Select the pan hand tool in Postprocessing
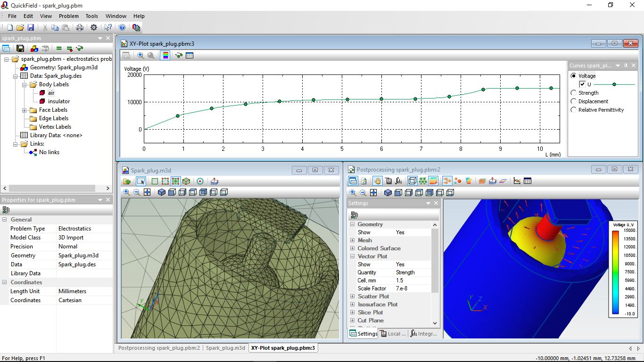 tap(377, 181)
